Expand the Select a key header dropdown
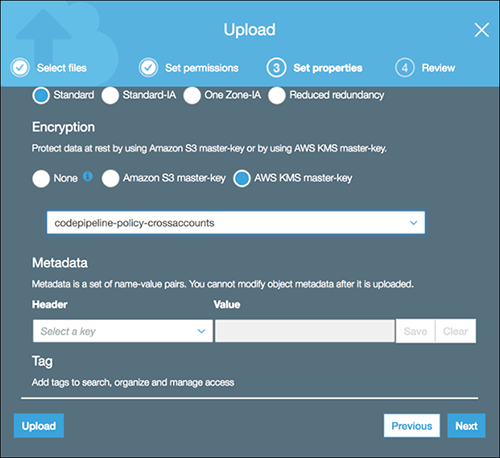500x458 pixels. click(x=123, y=331)
